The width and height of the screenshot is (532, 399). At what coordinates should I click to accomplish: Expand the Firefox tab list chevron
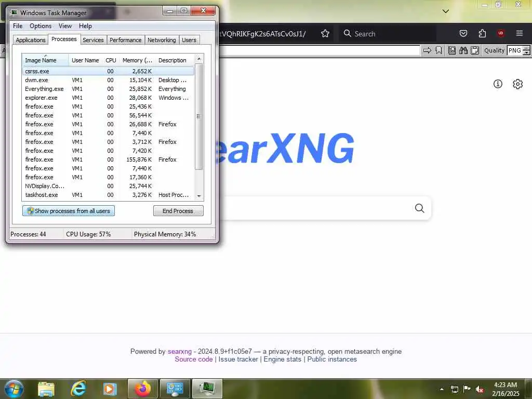[445, 11]
